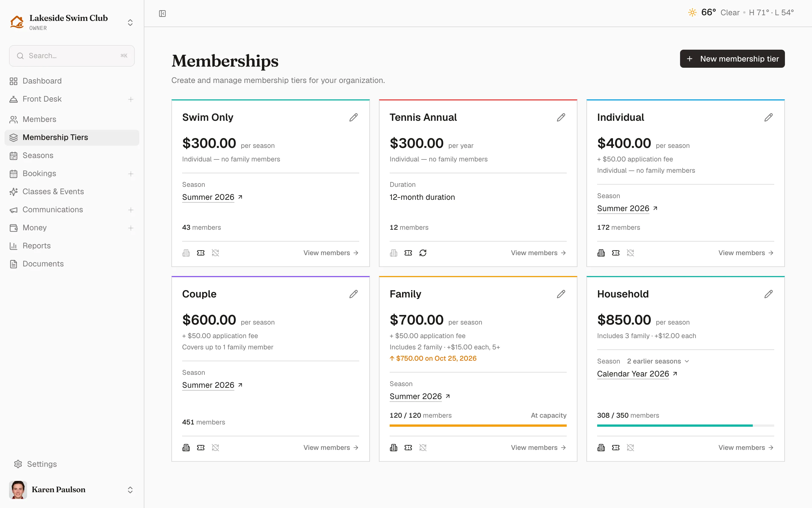The height and width of the screenshot is (508, 812).
Task: Focus the Search input field
Action: [x=72, y=56]
